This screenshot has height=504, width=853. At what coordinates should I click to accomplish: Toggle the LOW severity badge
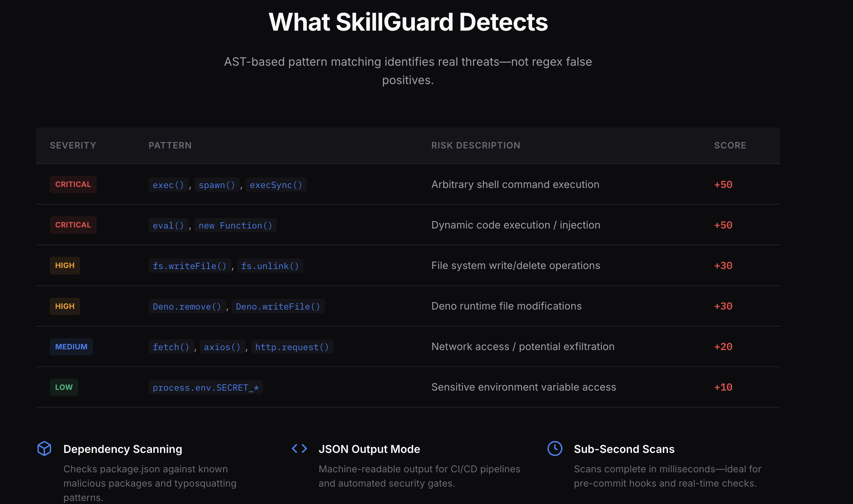pos(64,387)
